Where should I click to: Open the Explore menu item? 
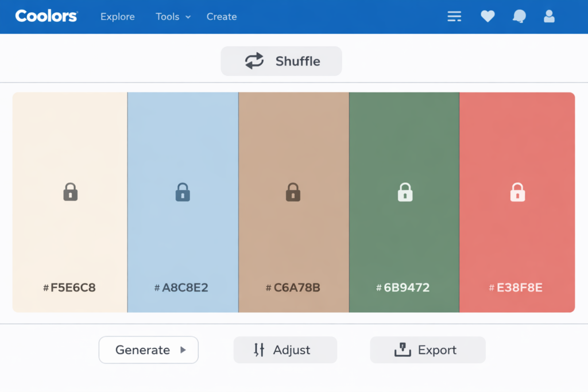[117, 17]
